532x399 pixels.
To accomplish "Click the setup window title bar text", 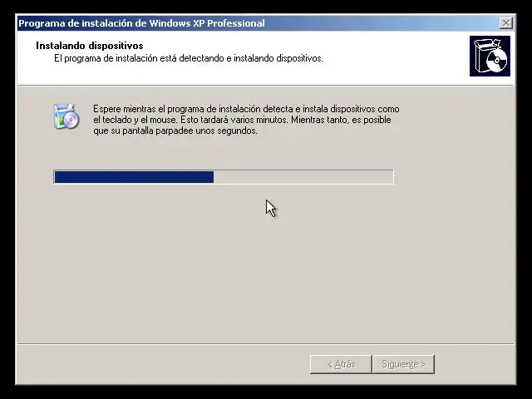I will coord(141,23).
